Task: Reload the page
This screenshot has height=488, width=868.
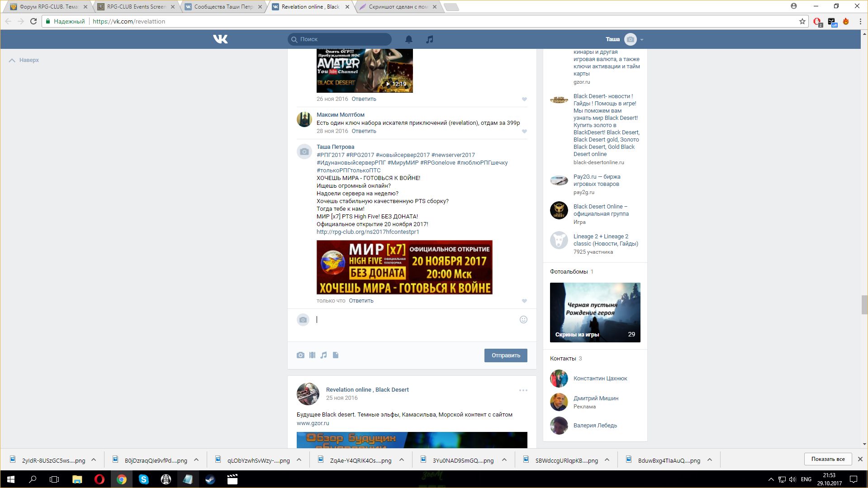Action: point(33,21)
